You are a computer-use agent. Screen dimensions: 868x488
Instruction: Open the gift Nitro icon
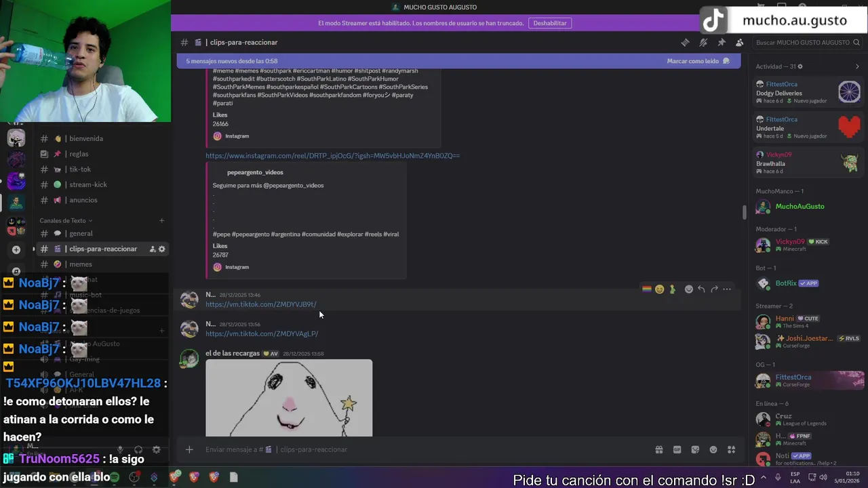(x=658, y=449)
